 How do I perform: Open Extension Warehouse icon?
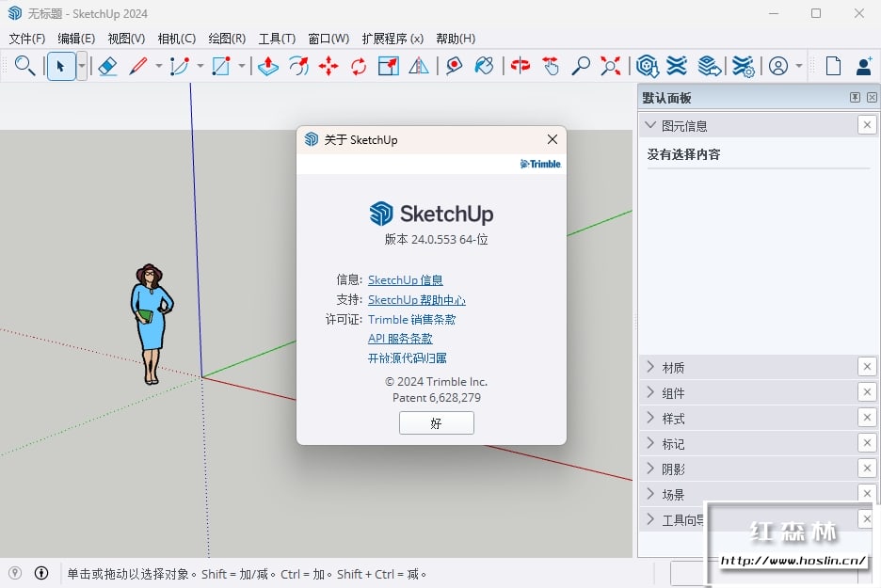pos(677,66)
